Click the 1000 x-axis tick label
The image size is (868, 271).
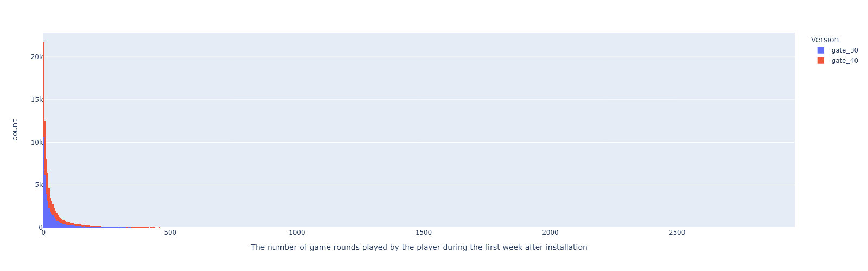coord(297,233)
